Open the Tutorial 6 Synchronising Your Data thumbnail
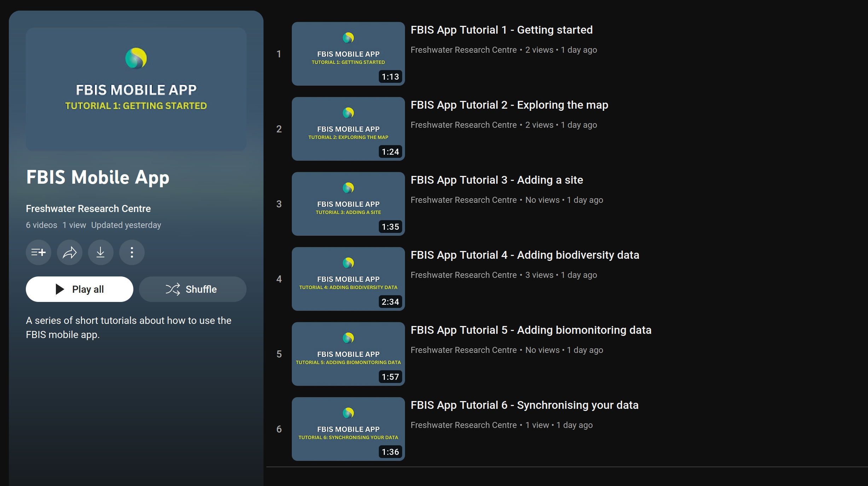The height and width of the screenshot is (486, 868). 348,429
